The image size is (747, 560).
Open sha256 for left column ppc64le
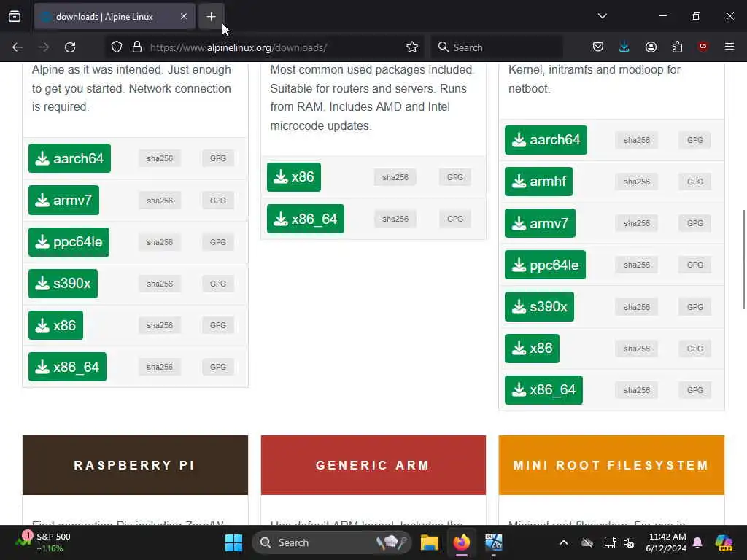[160, 242]
